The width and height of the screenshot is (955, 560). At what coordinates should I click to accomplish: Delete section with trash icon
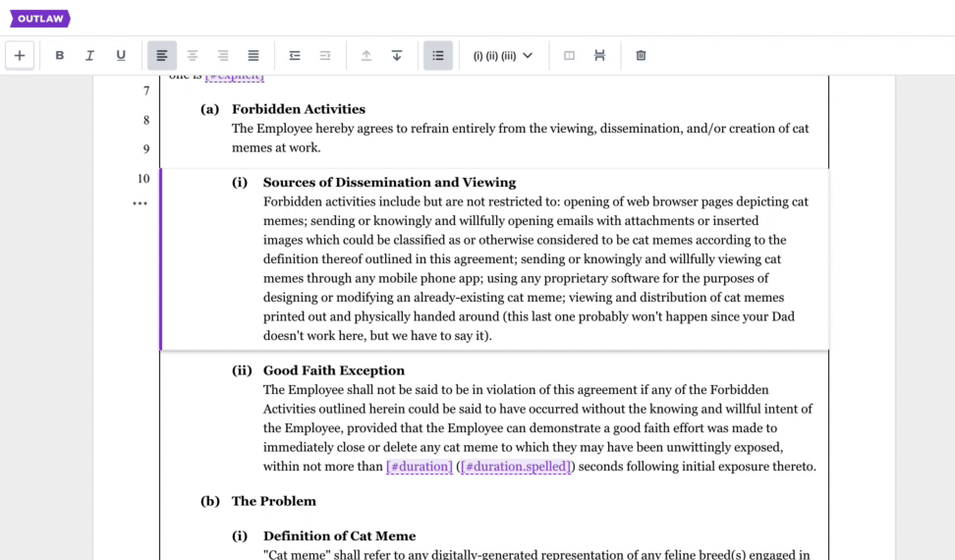[641, 56]
